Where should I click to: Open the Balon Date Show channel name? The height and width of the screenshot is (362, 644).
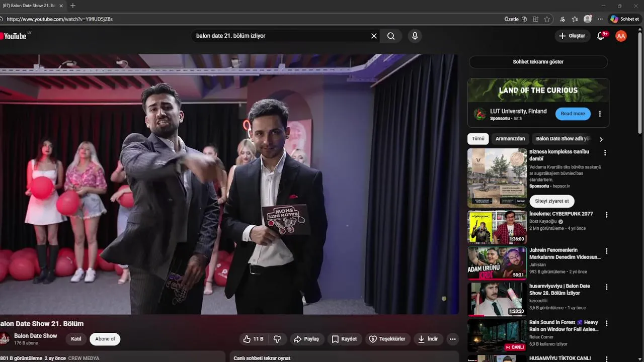coord(36,336)
